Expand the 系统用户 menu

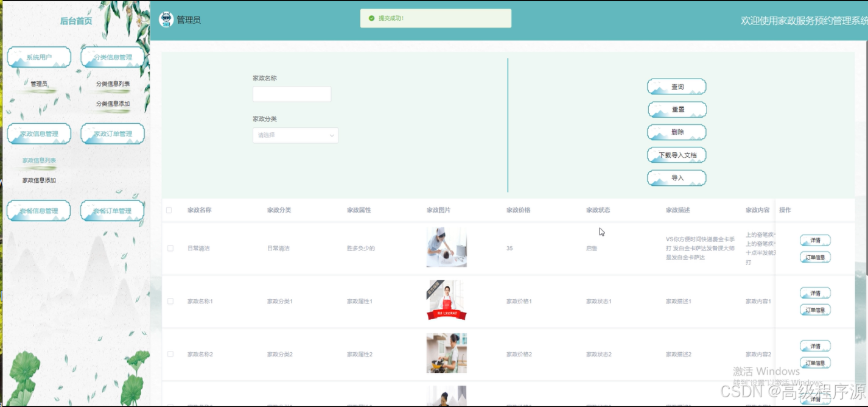39,57
